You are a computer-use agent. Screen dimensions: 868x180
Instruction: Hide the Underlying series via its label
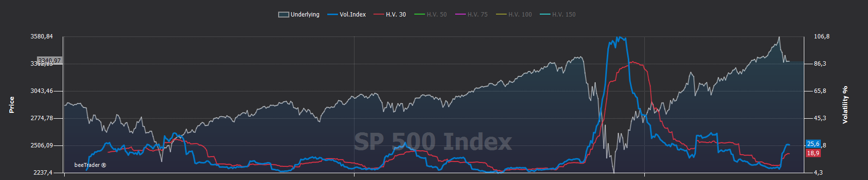pyautogui.click(x=305, y=15)
